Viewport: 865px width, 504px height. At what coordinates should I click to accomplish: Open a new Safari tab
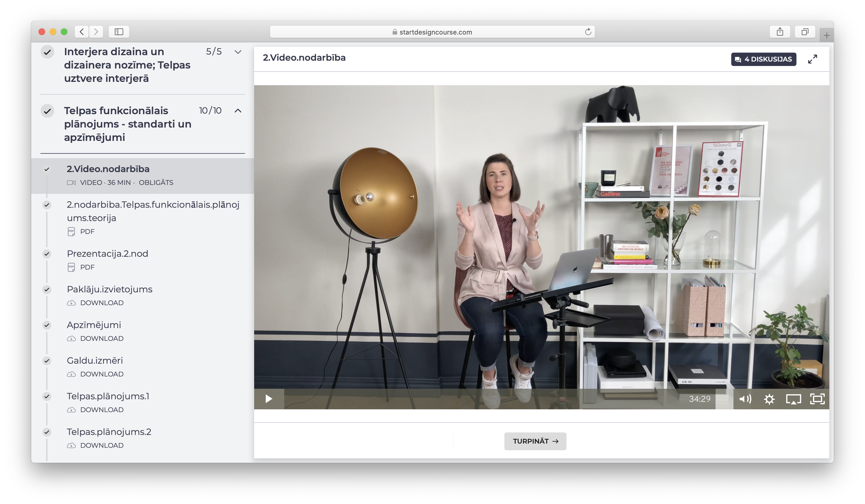coord(827,35)
